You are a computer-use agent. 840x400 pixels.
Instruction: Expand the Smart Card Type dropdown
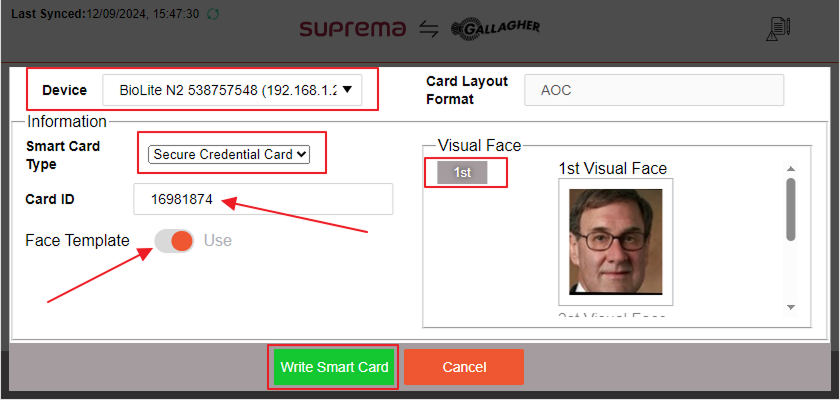click(230, 154)
